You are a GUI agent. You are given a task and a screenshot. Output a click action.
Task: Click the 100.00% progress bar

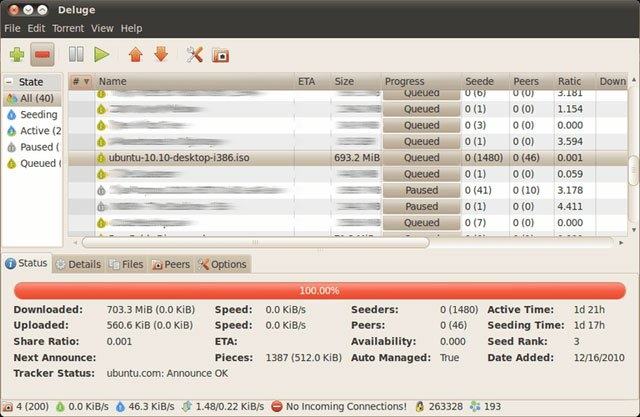[319, 290]
